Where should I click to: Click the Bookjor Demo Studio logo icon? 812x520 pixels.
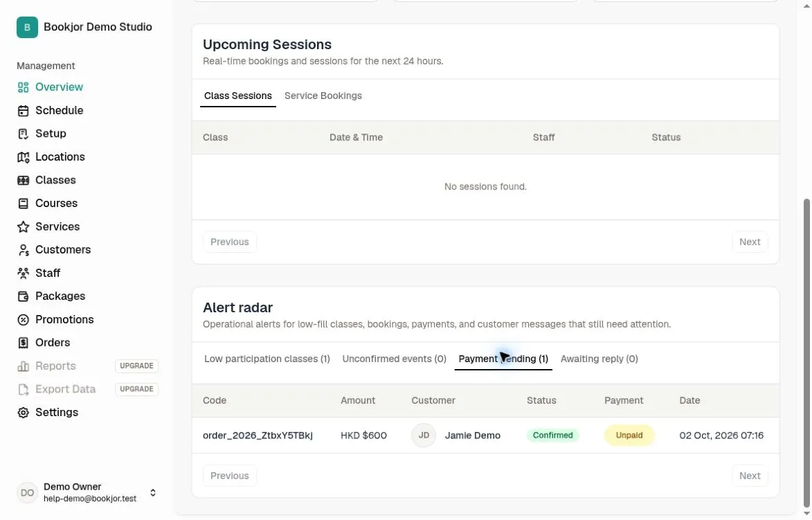click(x=27, y=27)
